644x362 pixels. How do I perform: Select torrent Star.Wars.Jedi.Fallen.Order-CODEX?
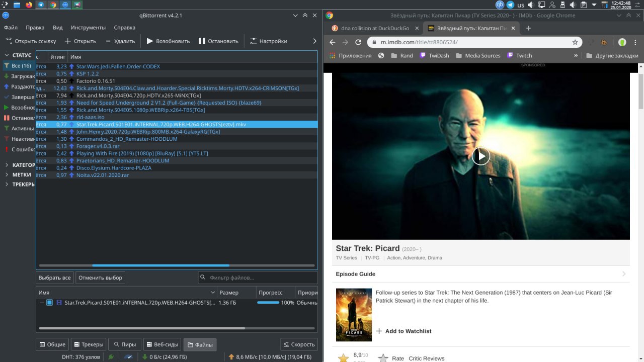(x=118, y=66)
